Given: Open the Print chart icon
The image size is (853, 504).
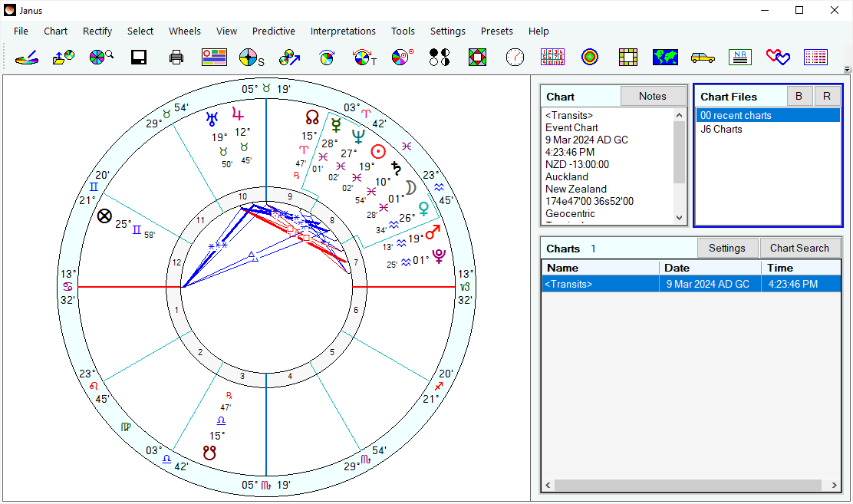Looking at the screenshot, I should 176,57.
